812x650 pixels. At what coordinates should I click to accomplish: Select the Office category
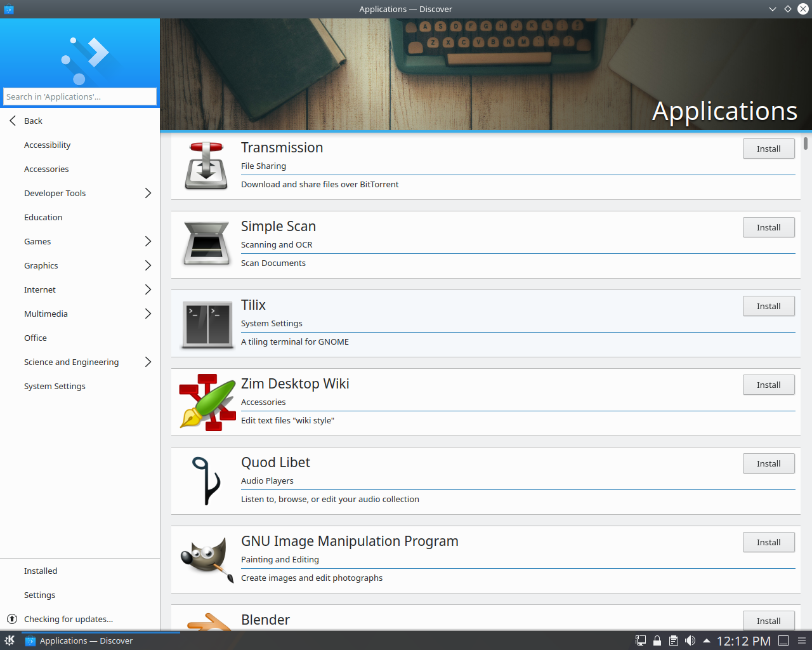pyautogui.click(x=80, y=338)
